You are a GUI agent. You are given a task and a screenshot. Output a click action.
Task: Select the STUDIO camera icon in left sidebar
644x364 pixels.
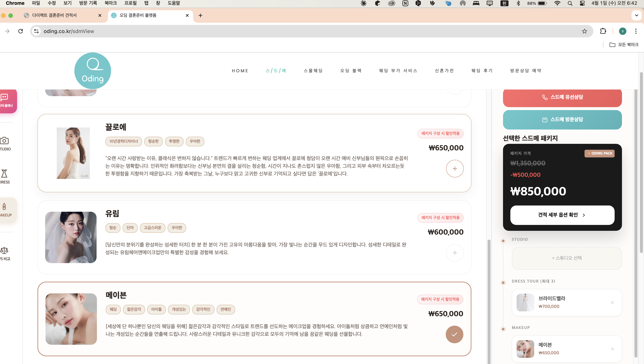(x=4, y=141)
